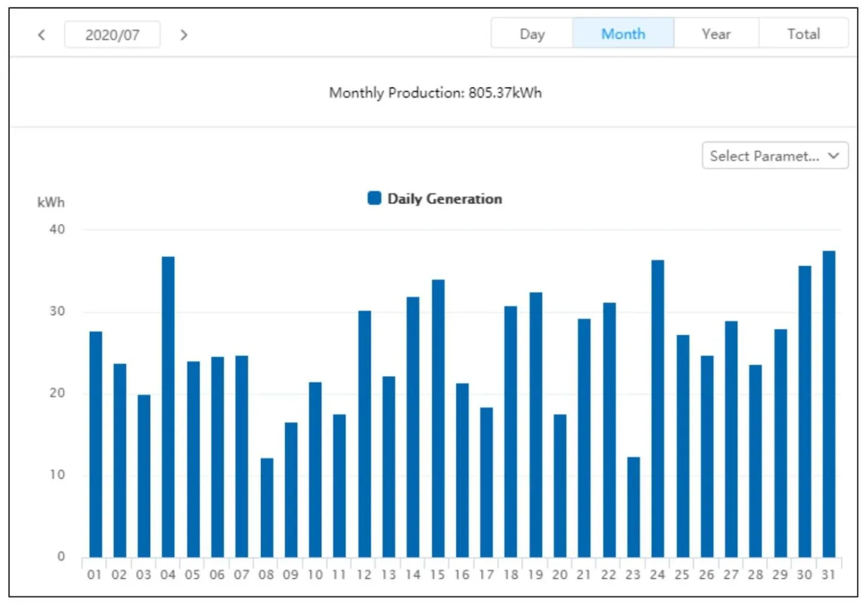
Task: Click the day 23 generation bar
Action: pyautogui.click(x=633, y=507)
